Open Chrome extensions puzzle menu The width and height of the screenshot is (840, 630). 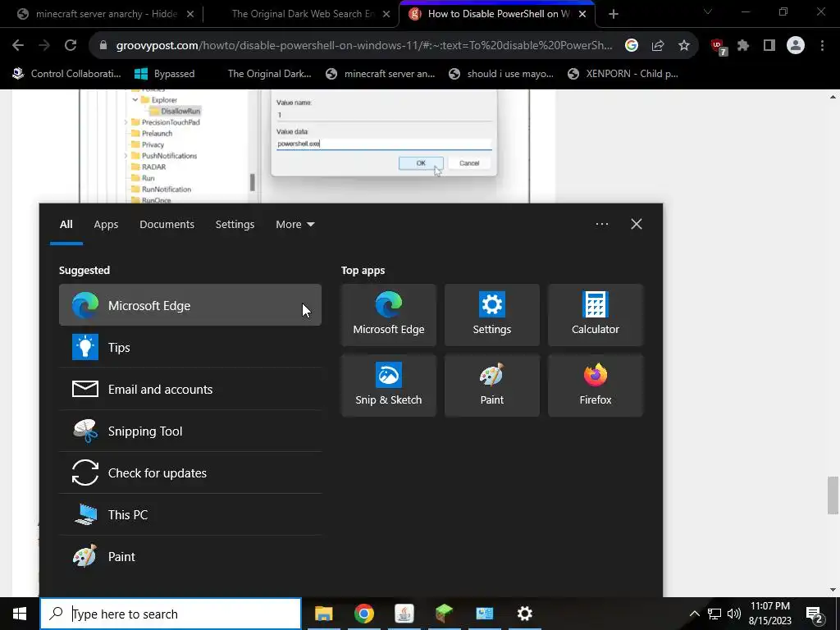pyautogui.click(x=743, y=46)
